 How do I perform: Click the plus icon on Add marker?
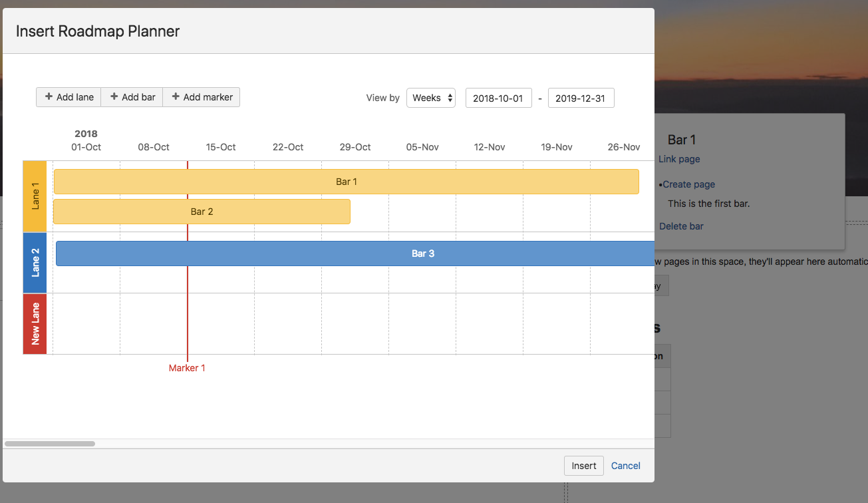(x=176, y=97)
